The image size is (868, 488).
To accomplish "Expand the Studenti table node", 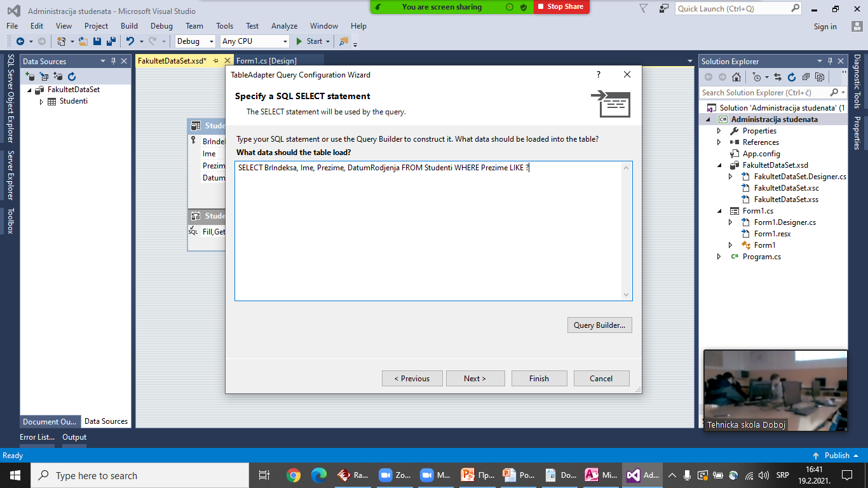I will click(x=41, y=102).
